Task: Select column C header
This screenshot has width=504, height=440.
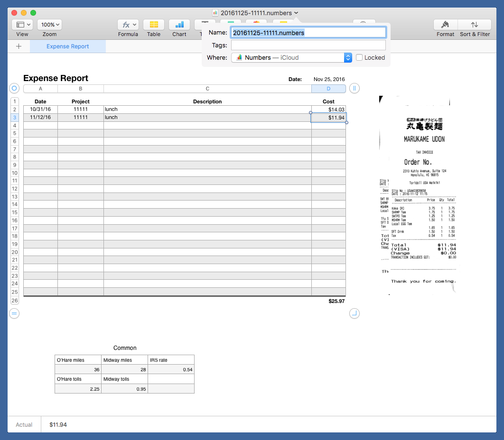Action: point(207,89)
